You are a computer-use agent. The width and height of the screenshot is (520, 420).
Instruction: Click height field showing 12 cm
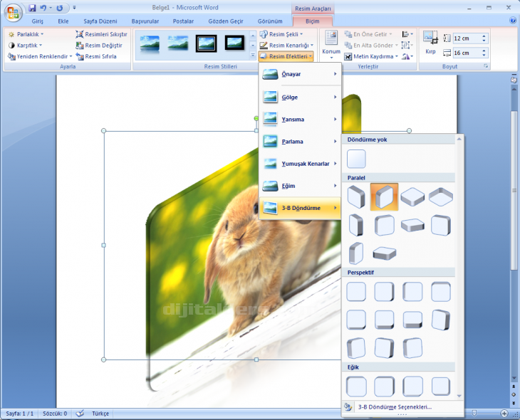pyautogui.click(x=467, y=38)
